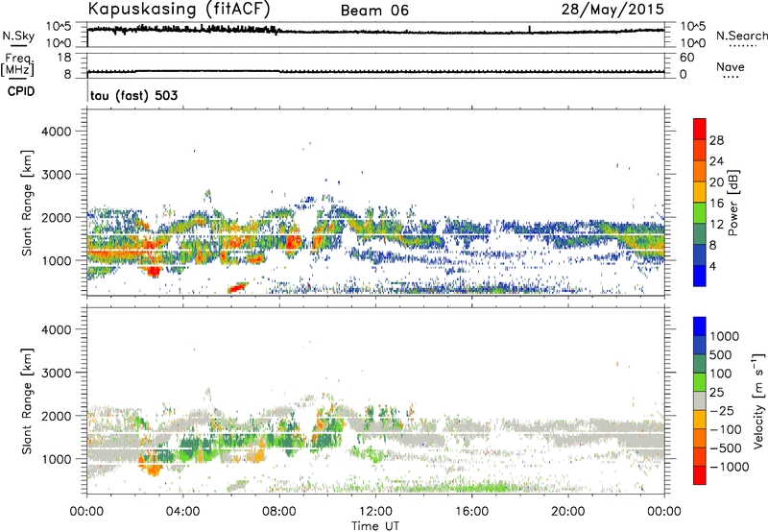Click the Velocity [m s-1] colorbar title
The height and width of the screenshot is (532, 768).
758,400
